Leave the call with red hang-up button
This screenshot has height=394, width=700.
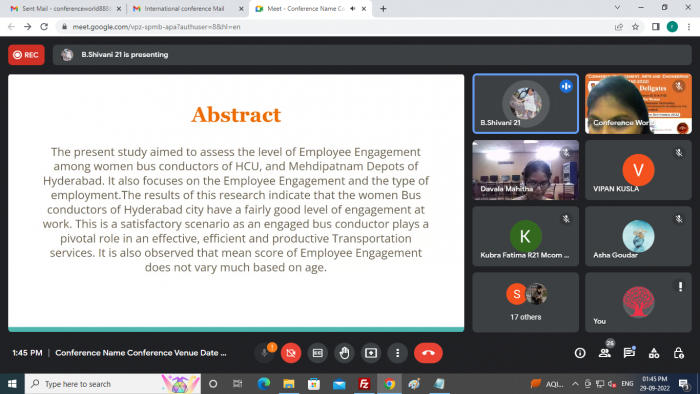coord(428,353)
